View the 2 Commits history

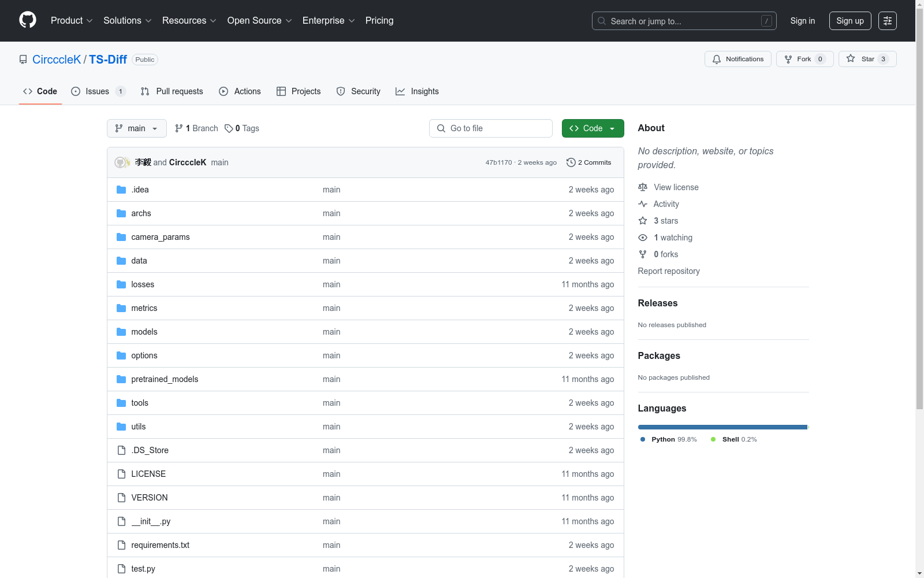click(x=589, y=162)
